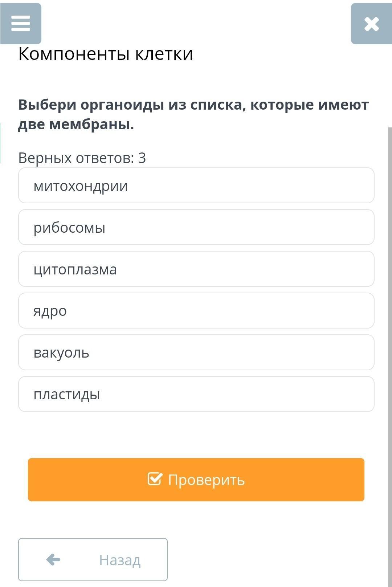Click the word пластиды in last option
Image resolution: width=392 pixels, height=587 pixels.
coord(67,395)
